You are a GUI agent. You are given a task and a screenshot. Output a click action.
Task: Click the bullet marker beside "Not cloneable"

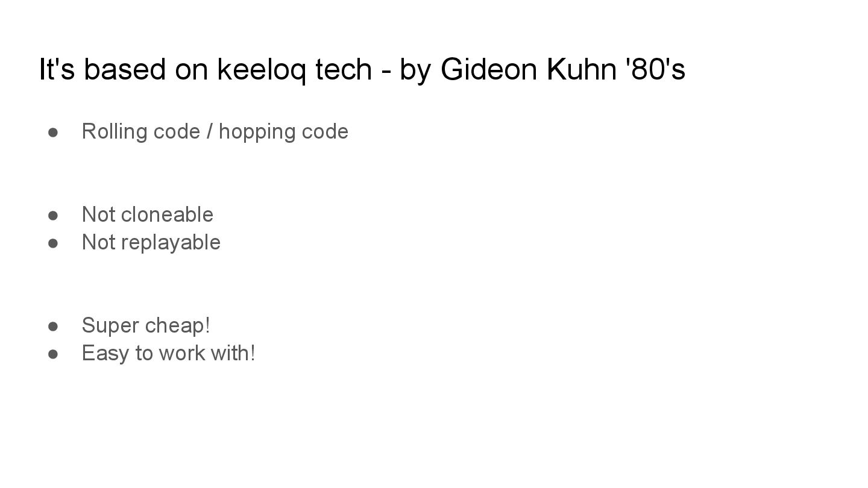pos(53,215)
